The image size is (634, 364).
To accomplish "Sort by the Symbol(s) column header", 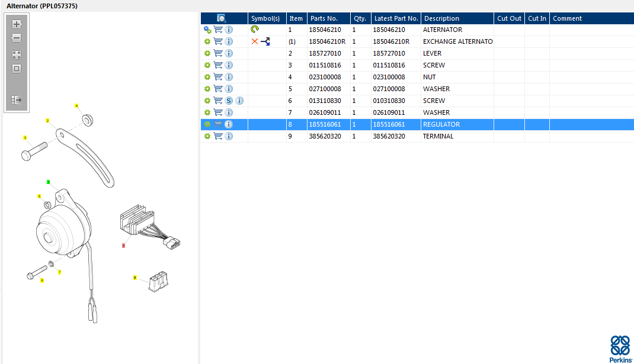I will click(267, 18).
